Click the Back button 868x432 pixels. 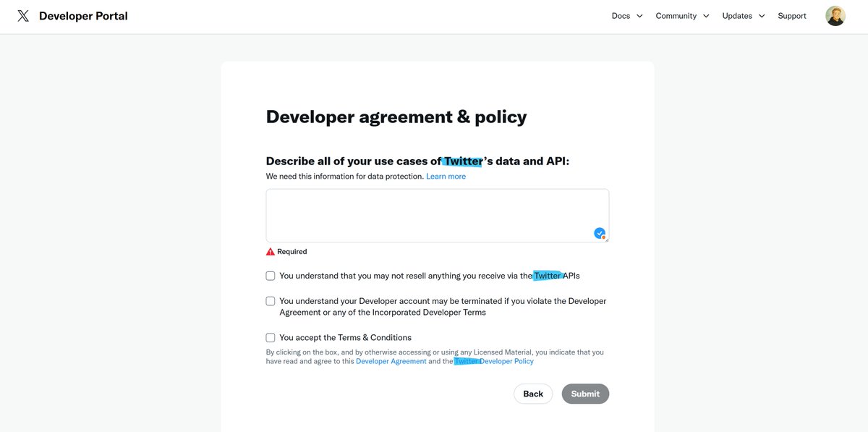pyautogui.click(x=533, y=394)
